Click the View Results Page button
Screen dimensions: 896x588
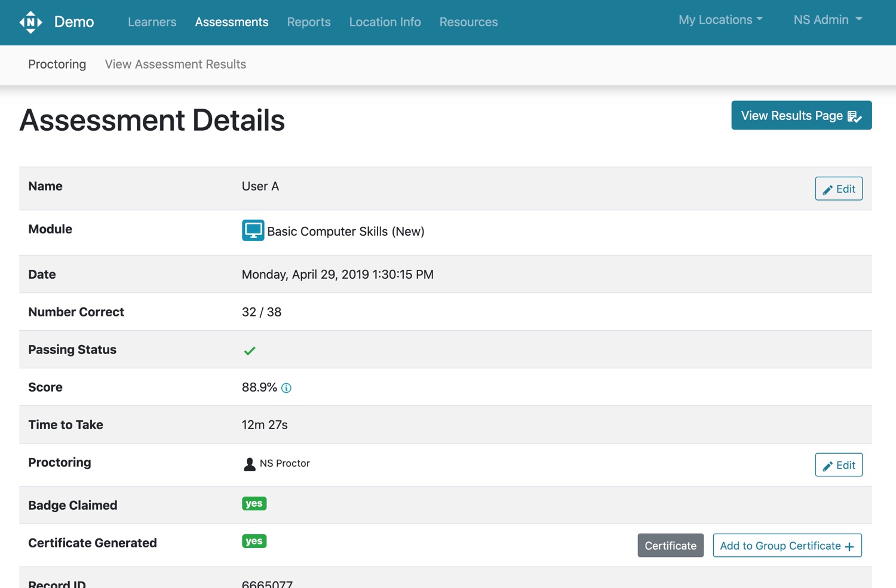(802, 115)
